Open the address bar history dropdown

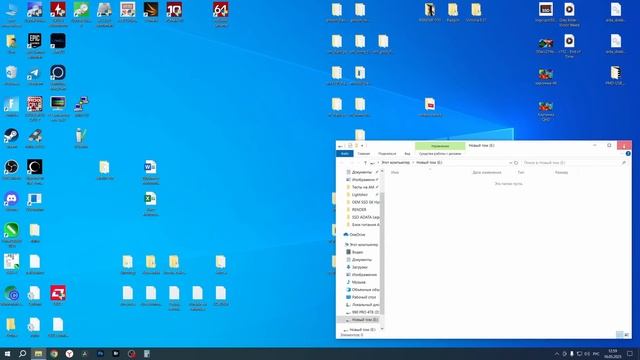tap(510, 162)
